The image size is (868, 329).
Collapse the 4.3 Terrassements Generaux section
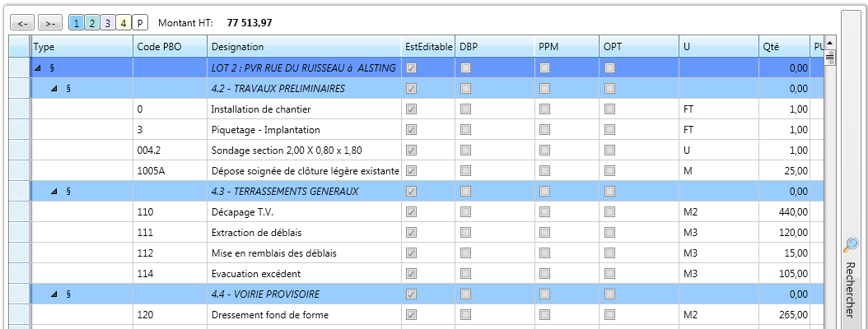[54, 191]
